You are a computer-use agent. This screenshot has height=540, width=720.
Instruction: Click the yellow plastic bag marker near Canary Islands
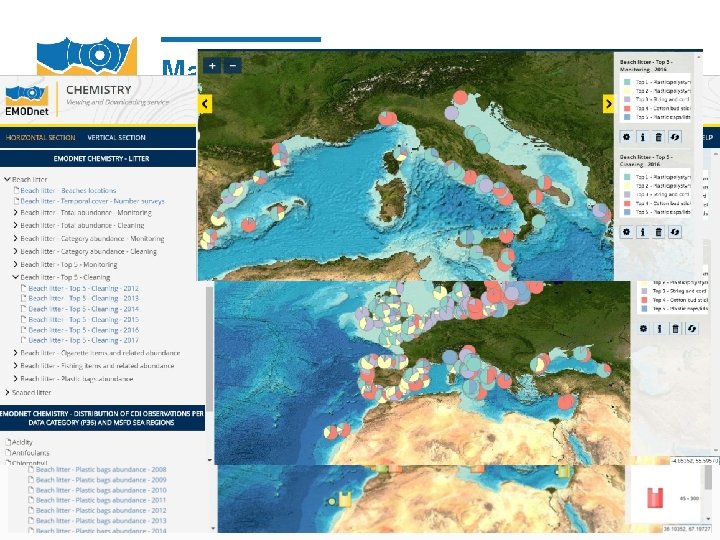pyautogui.click(x=345, y=499)
